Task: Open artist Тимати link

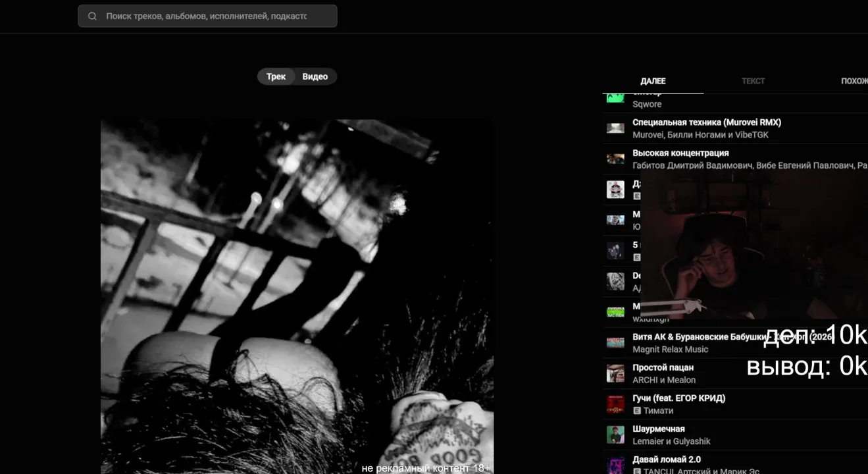Action: point(659,411)
